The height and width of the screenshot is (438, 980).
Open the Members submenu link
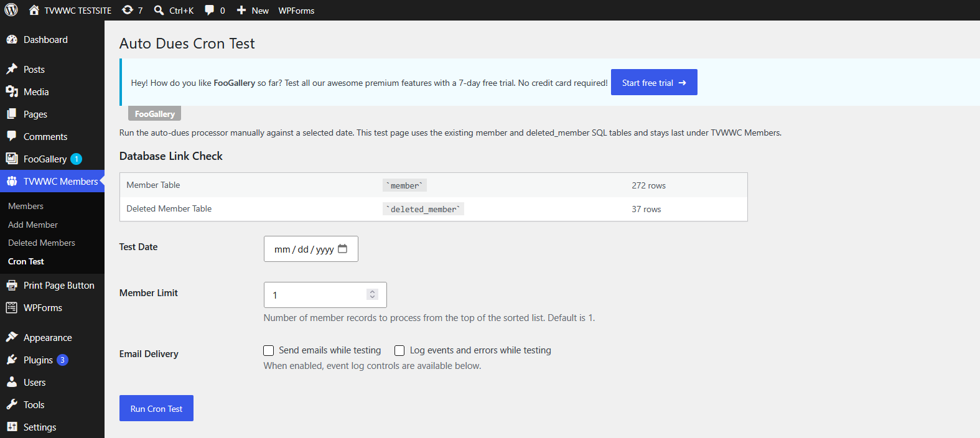tap(26, 206)
